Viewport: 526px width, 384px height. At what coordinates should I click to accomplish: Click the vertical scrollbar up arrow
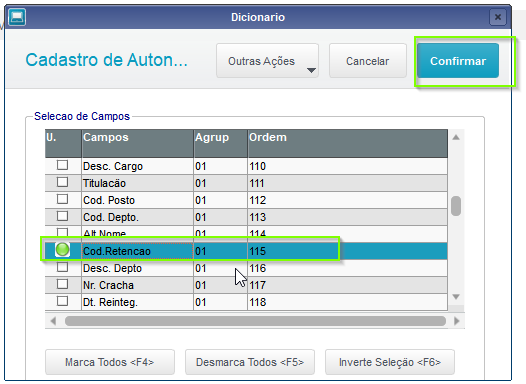point(456,137)
